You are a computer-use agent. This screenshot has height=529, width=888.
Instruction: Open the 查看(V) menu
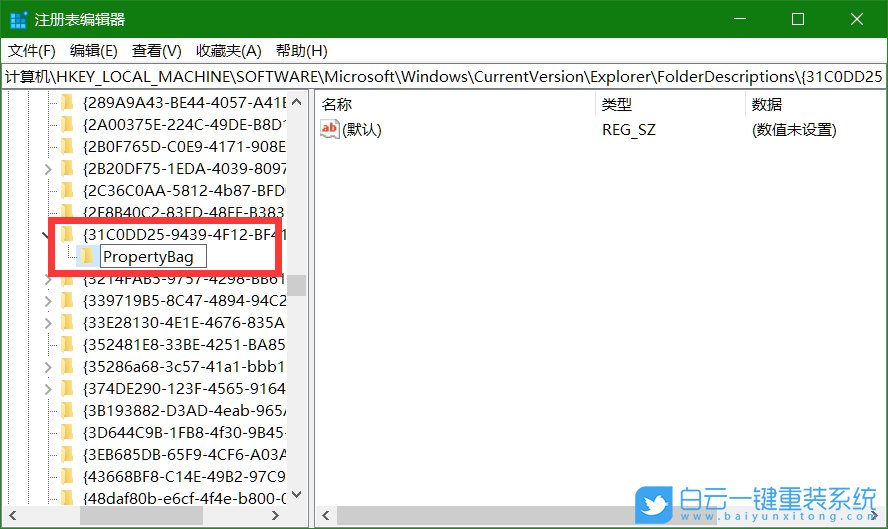156,51
